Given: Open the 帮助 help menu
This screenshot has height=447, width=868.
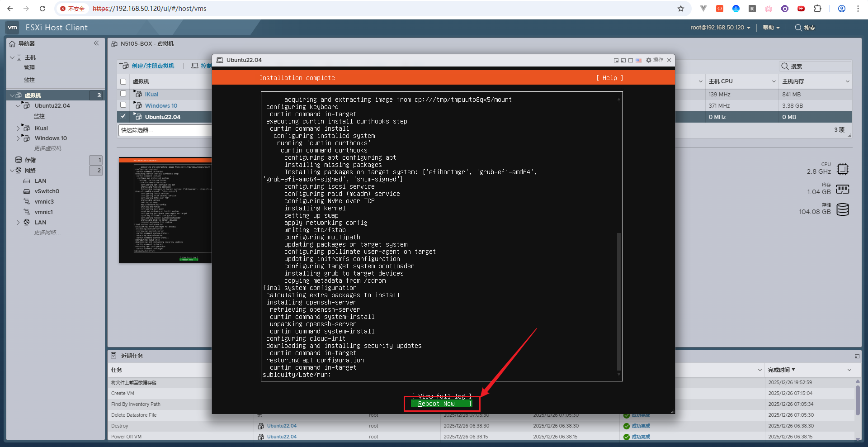Looking at the screenshot, I should point(771,28).
